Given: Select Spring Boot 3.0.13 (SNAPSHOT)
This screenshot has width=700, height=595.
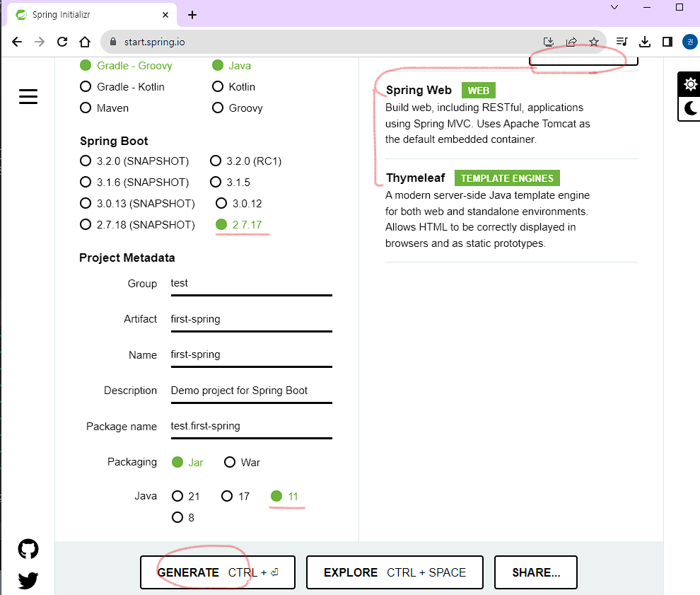Looking at the screenshot, I should [137, 204].
